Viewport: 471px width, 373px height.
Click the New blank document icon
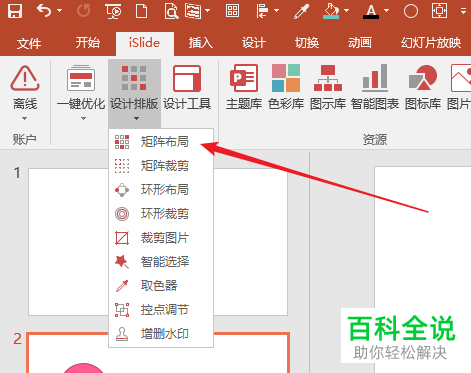click(x=142, y=11)
